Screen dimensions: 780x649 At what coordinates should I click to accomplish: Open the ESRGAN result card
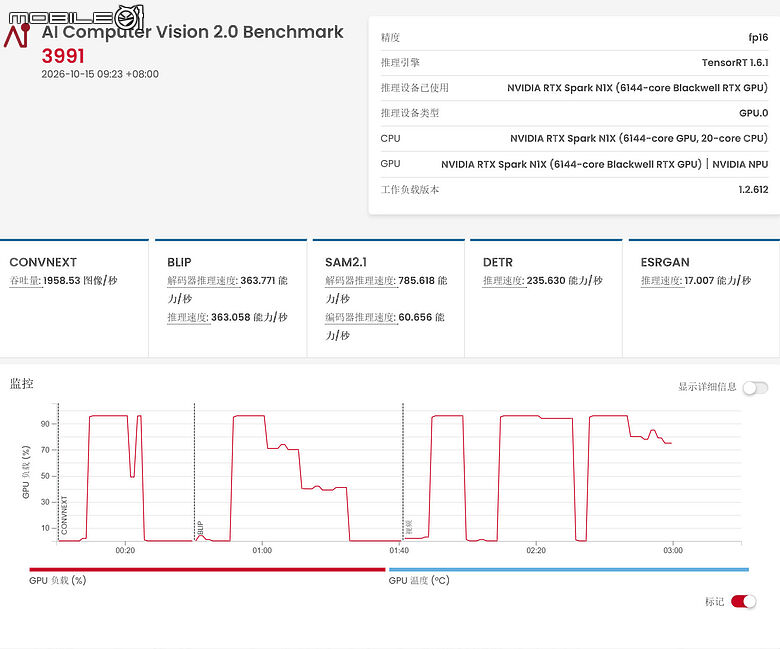pos(704,298)
